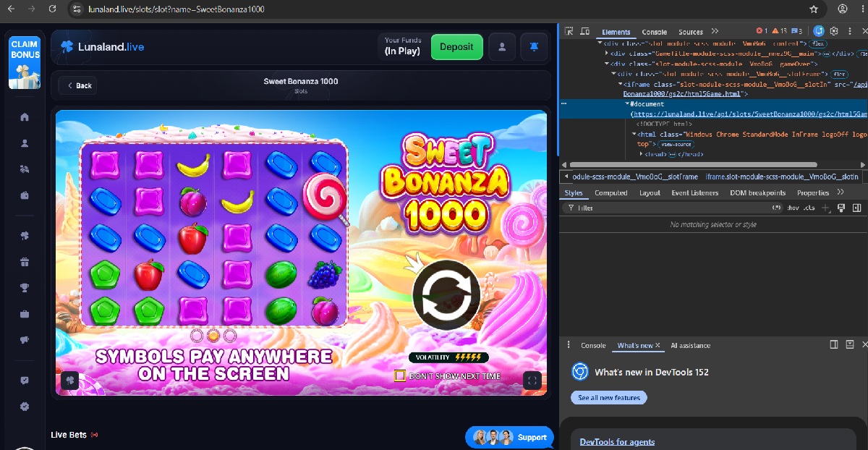Click the home icon in the sidebar

(25, 117)
